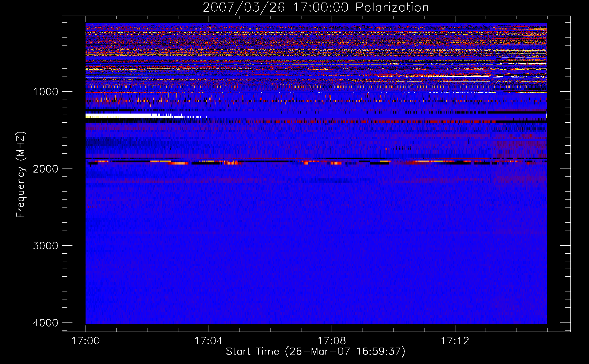This screenshot has width=589, height=364.
Task: Select the 'Frequency (MHZ)' y-axis label
Action: click(x=20, y=175)
